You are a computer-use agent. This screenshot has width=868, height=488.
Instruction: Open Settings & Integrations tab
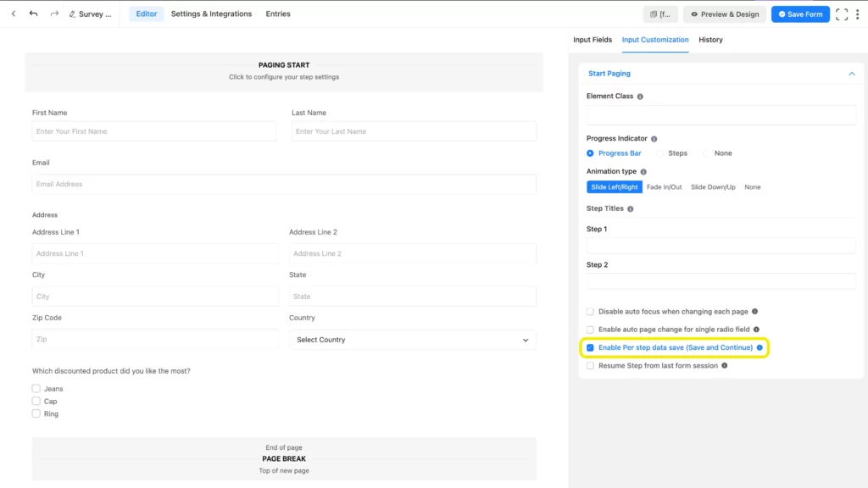point(211,14)
